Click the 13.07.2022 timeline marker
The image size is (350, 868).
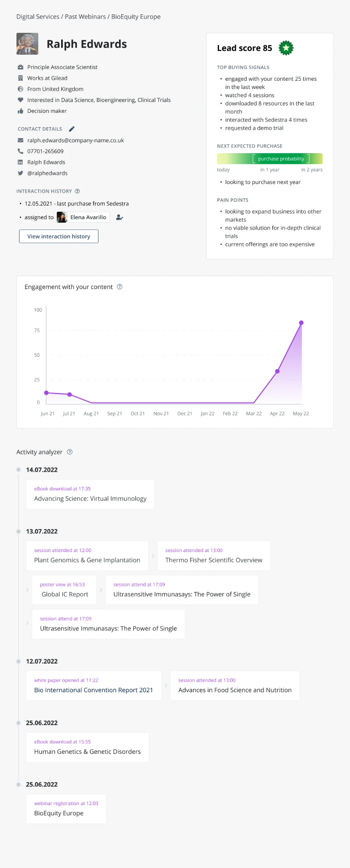(x=18, y=531)
